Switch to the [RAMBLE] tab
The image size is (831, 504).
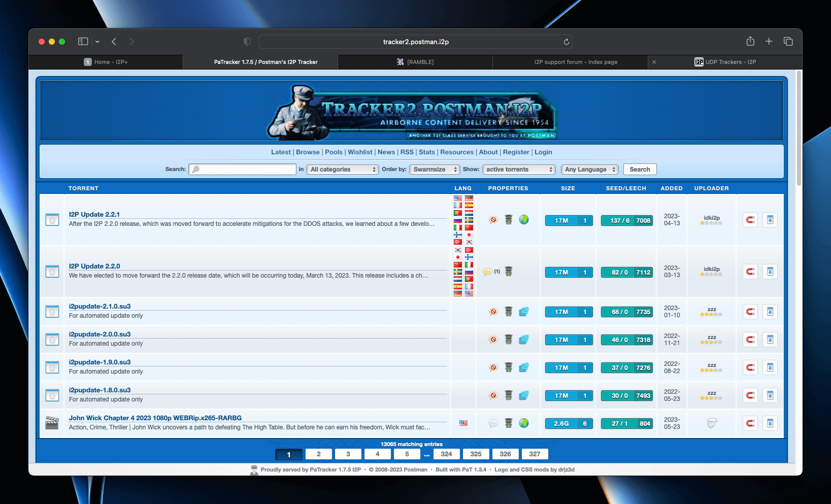click(x=415, y=62)
